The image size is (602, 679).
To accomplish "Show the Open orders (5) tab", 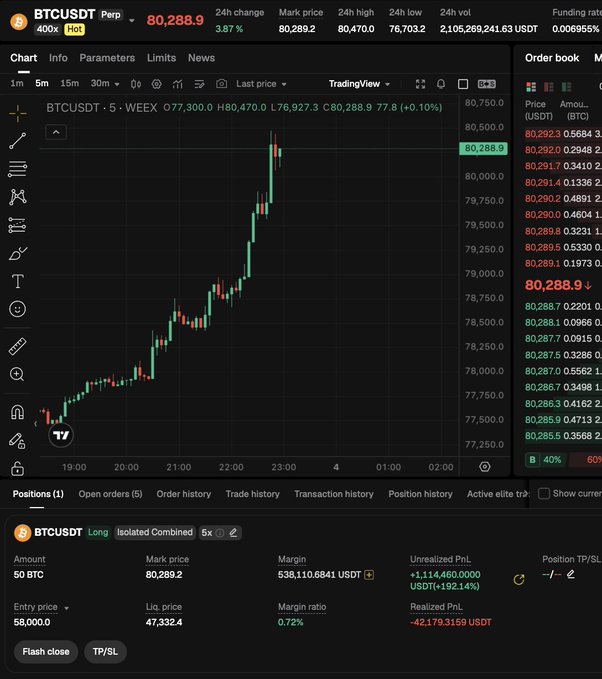I will click(x=110, y=494).
